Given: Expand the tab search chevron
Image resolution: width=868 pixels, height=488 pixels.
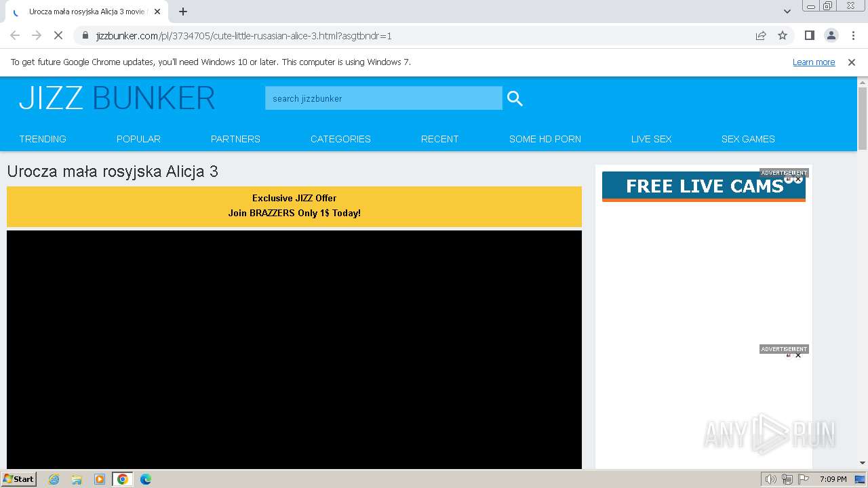Looking at the screenshot, I should coord(787,12).
